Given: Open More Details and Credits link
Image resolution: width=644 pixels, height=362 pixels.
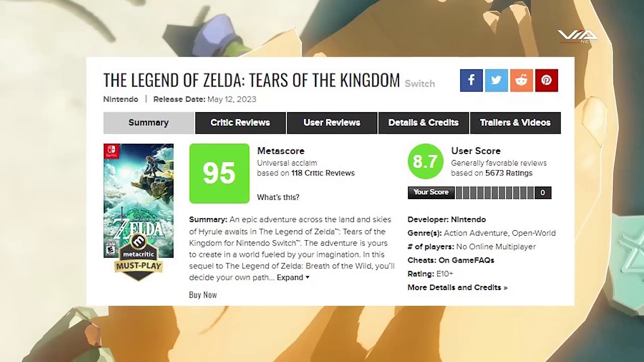Looking at the screenshot, I should pos(457,288).
